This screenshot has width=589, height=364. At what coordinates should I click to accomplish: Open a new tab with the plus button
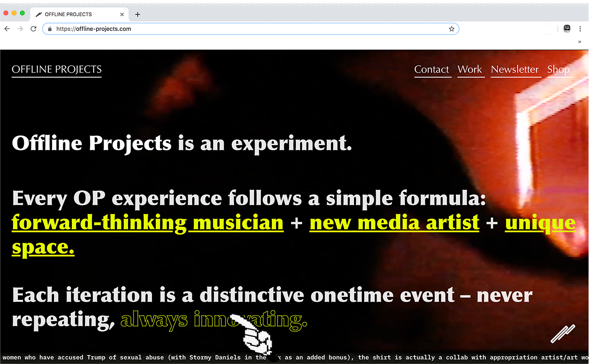pyautogui.click(x=137, y=15)
